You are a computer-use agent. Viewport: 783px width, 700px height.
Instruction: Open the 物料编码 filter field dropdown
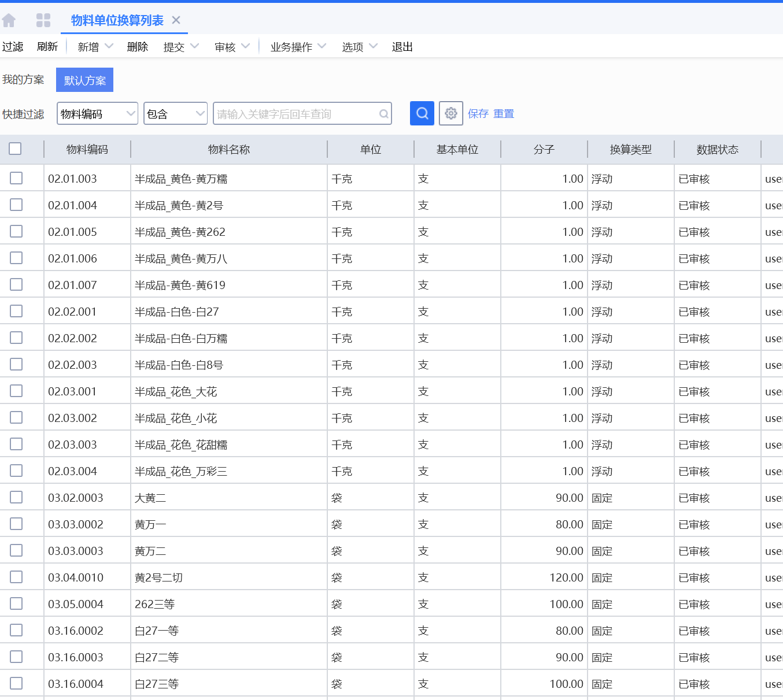click(97, 114)
